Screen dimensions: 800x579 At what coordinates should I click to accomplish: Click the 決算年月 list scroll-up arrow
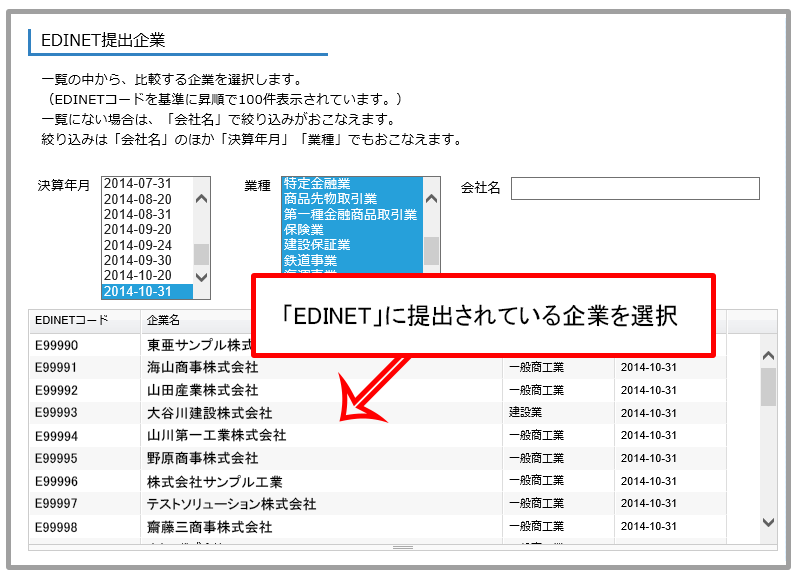pos(202,199)
